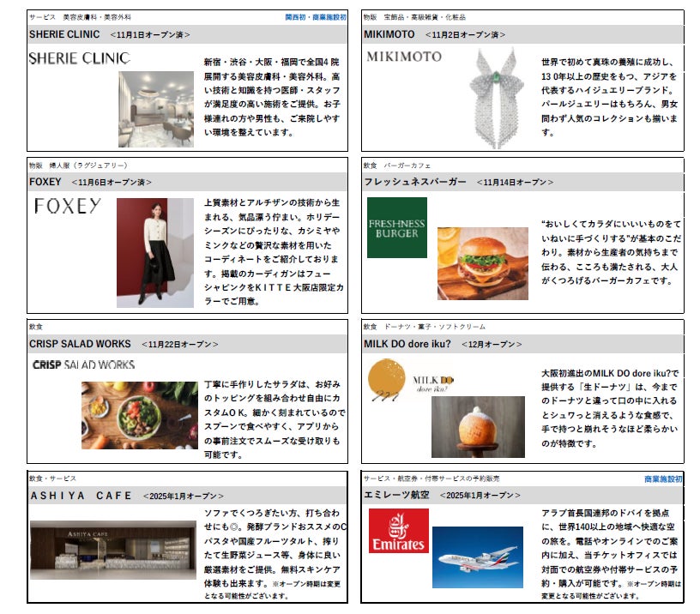Click the MILK DO dore iku? logo
Screen dimensions: 700x614
411,381
